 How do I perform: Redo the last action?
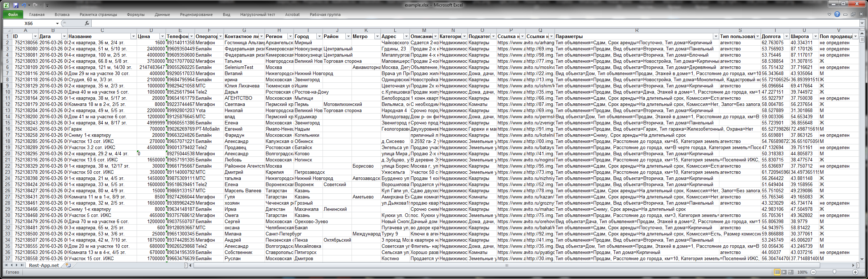(35, 5)
